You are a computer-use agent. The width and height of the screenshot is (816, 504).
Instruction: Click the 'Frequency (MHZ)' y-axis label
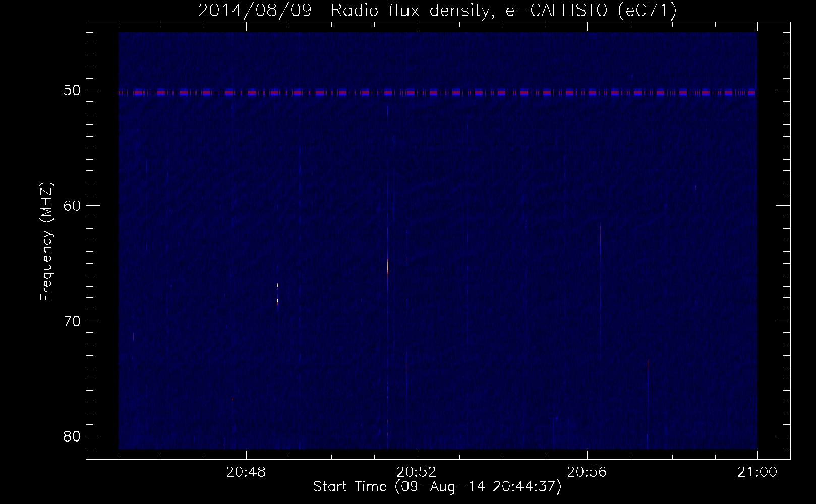tap(46, 242)
